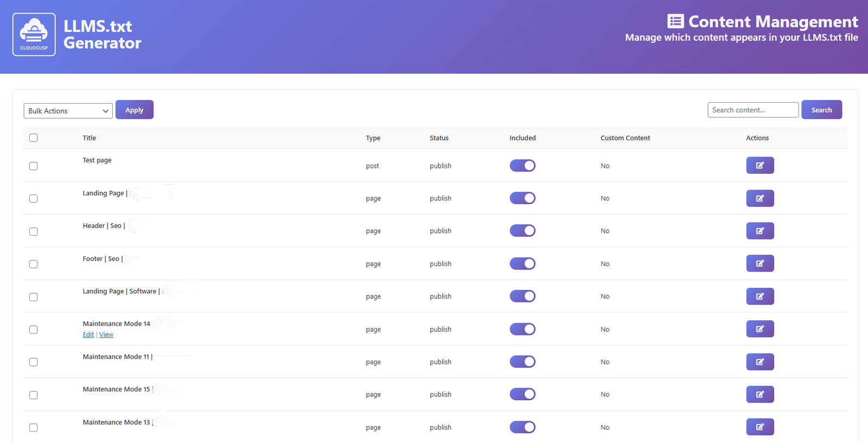The image size is (868, 442).
Task: Open View link under Maintenance Mode 14
Action: [106, 335]
